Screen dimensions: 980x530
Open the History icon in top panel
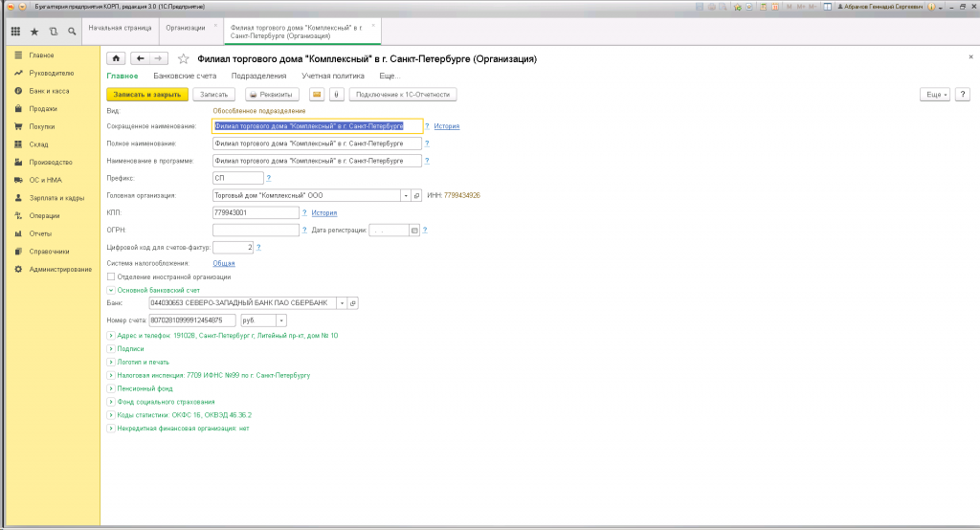(53, 32)
